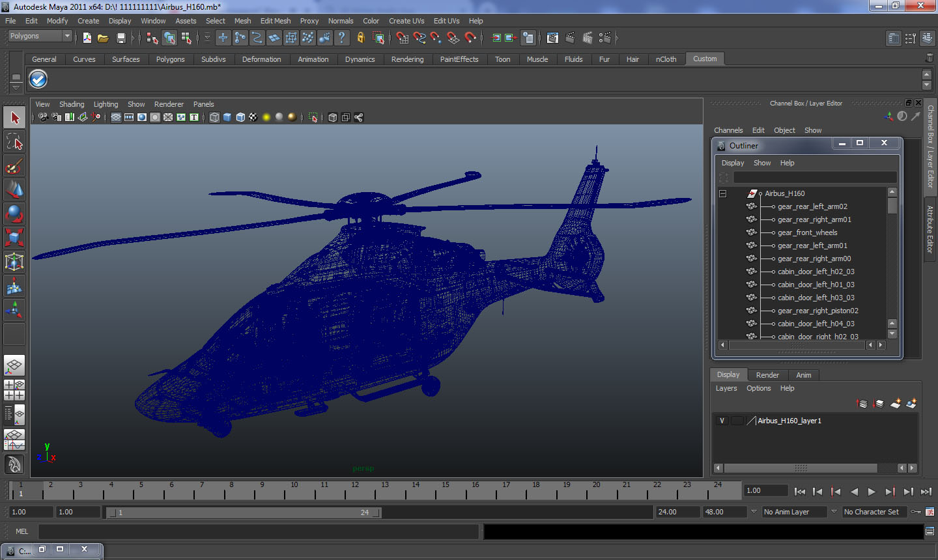Collapse the Airbus_H160 outliner group

[722, 193]
